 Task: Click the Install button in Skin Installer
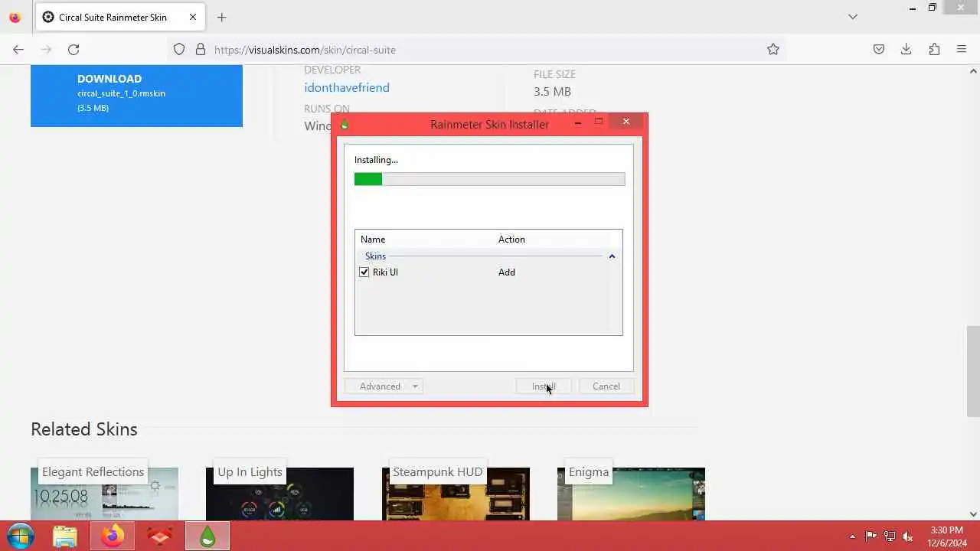pos(544,386)
